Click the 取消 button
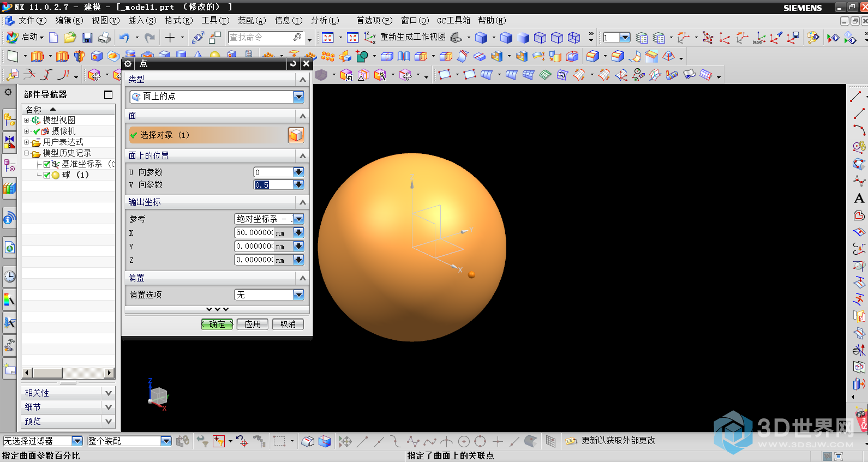 click(x=288, y=324)
